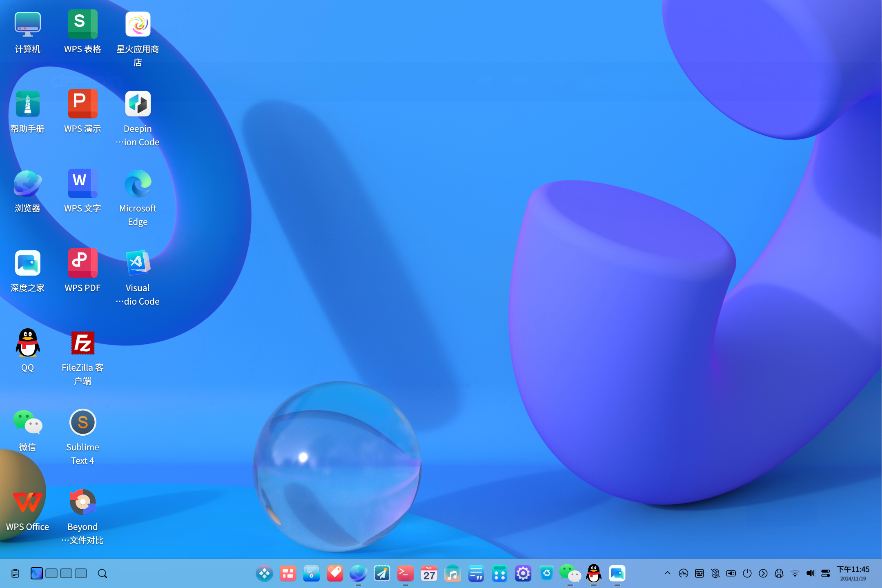Open the trash bin in dock
Viewport: 882px width, 588px height.
tap(547, 573)
